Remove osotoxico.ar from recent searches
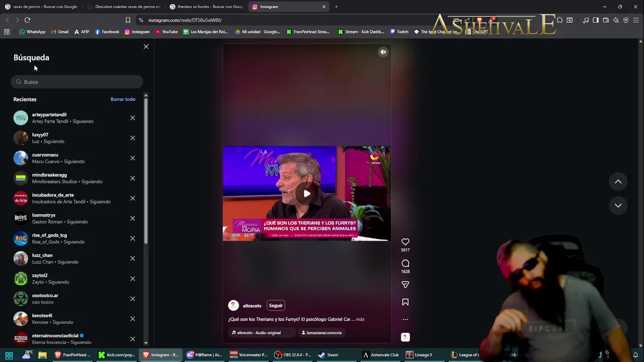This screenshot has height=362, width=644. click(x=133, y=299)
